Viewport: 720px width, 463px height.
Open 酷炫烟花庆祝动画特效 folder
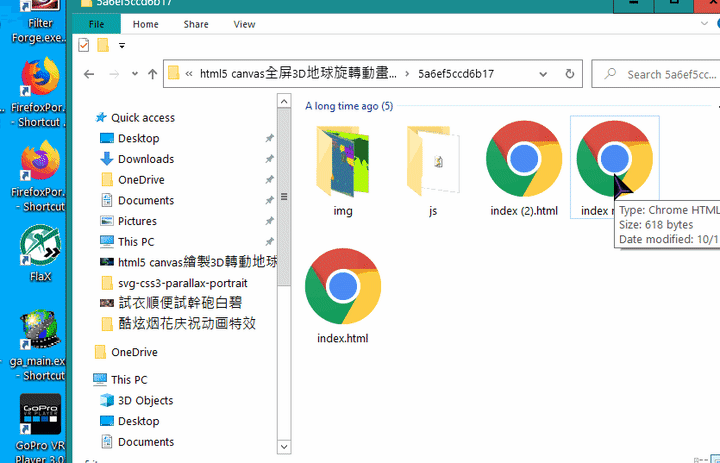(x=178, y=323)
